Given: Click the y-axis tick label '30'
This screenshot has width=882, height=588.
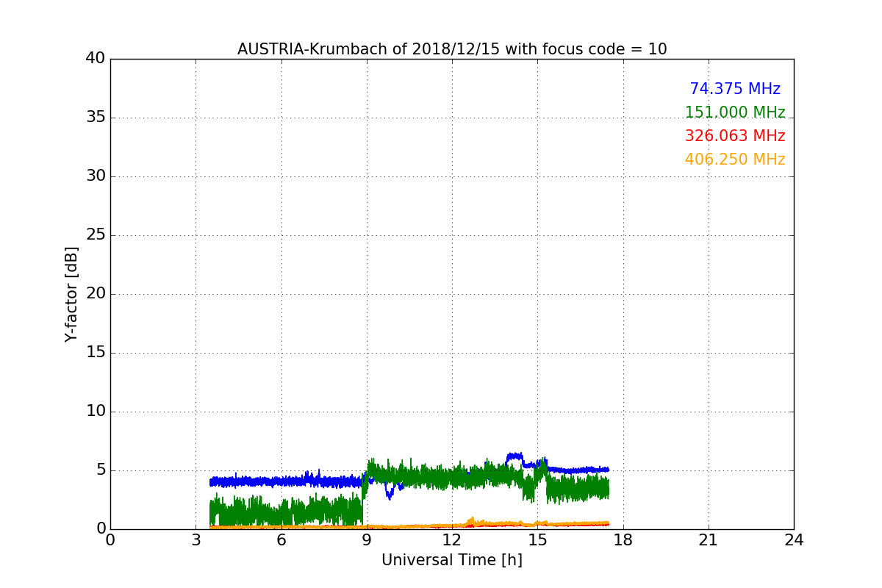Looking at the screenshot, I should click(96, 176).
